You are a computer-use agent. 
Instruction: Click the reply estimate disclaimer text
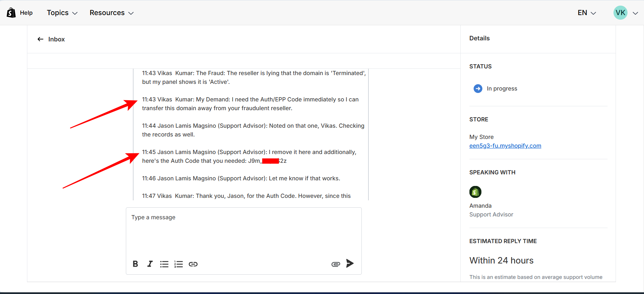[x=536, y=277]
